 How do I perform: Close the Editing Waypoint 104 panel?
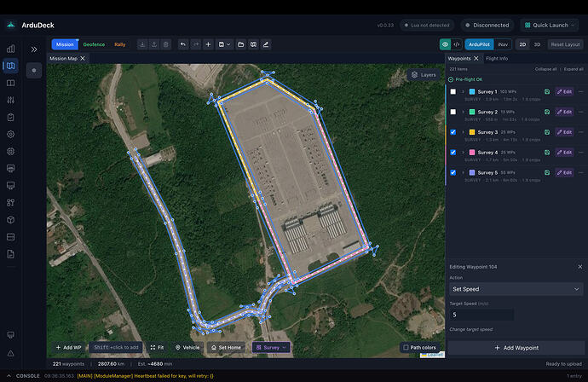pos(580,267)
